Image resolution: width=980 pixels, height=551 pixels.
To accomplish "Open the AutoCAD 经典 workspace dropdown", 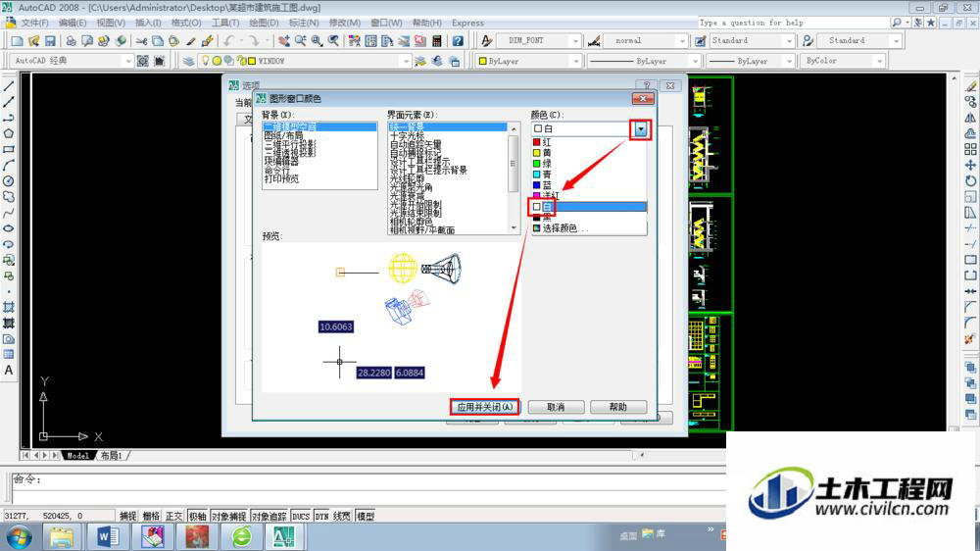I will pyautogui.click(x=128, y=62).
